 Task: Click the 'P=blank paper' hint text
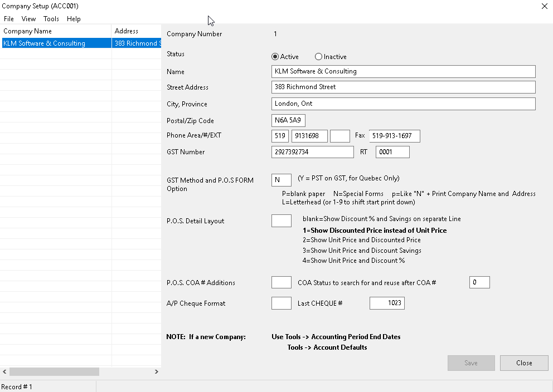click(304, 194)
